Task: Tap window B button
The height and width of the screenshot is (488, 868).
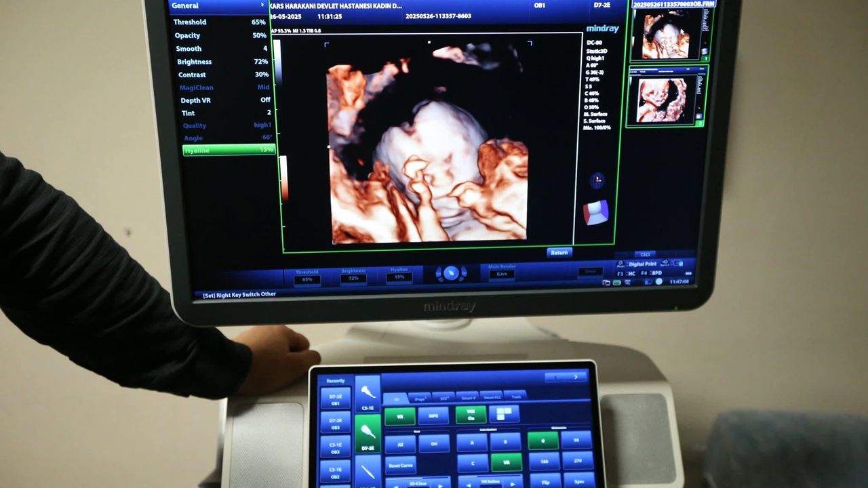Action: coord(506,441)
